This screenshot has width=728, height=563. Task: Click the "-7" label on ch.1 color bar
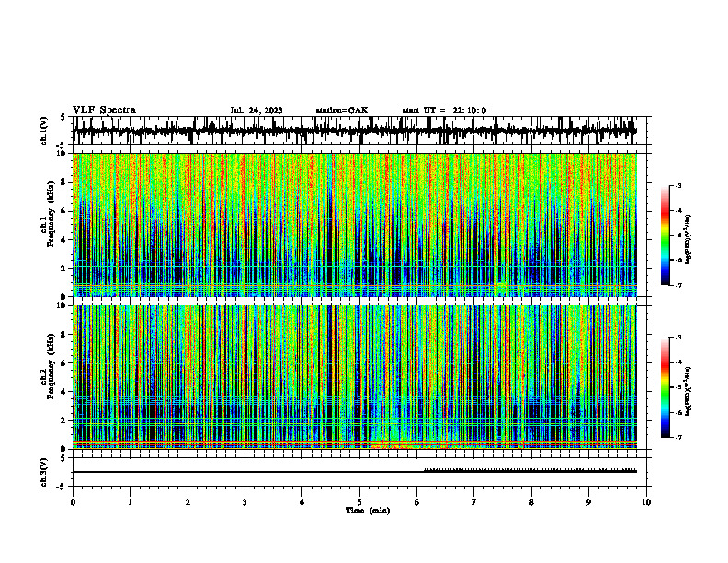[678, 285]
